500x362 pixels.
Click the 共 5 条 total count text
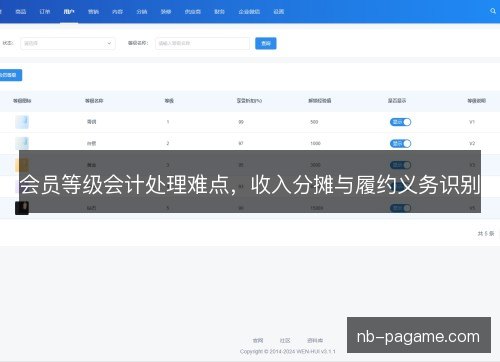point(486,233)
